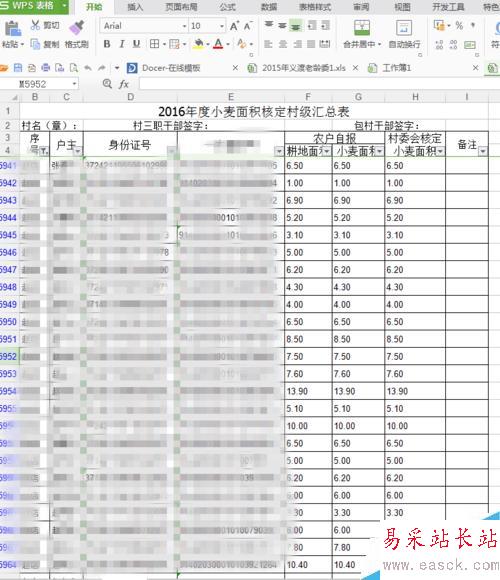Align text left horizontally
Screen dimensions: 500x580
point(269,44)
